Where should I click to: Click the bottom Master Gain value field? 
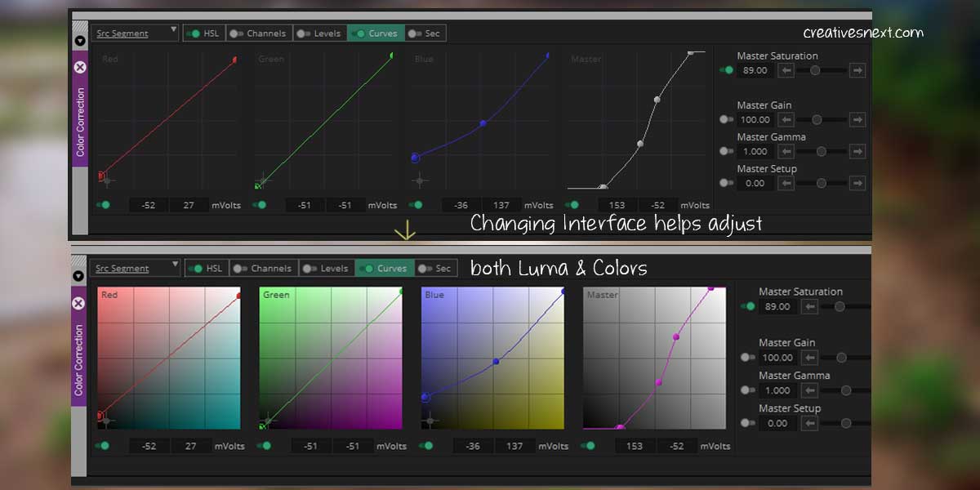tap(777, 358)
